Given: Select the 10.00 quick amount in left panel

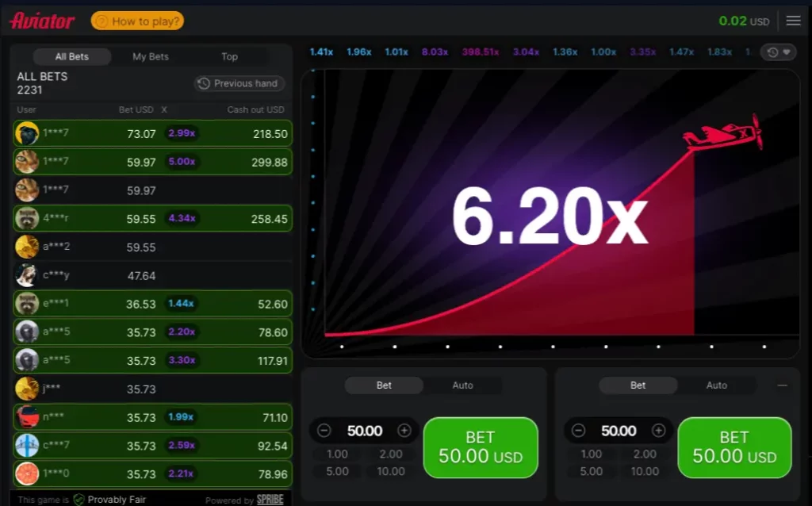Looking at the screenshot, I should click(390, 471).
